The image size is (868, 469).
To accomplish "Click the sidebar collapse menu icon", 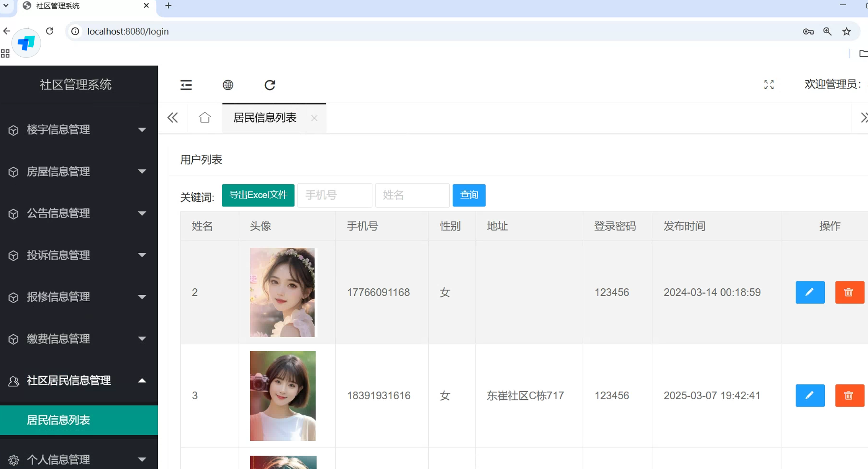I will point(186,85).
